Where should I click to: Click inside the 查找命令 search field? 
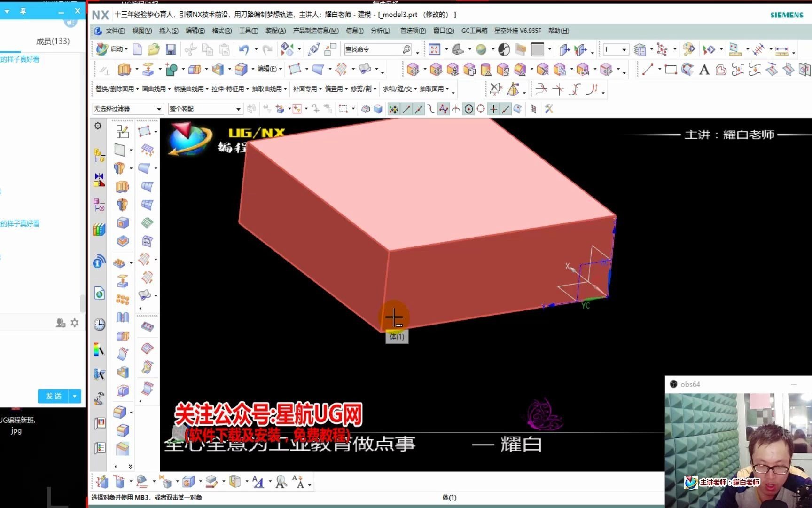376,49
